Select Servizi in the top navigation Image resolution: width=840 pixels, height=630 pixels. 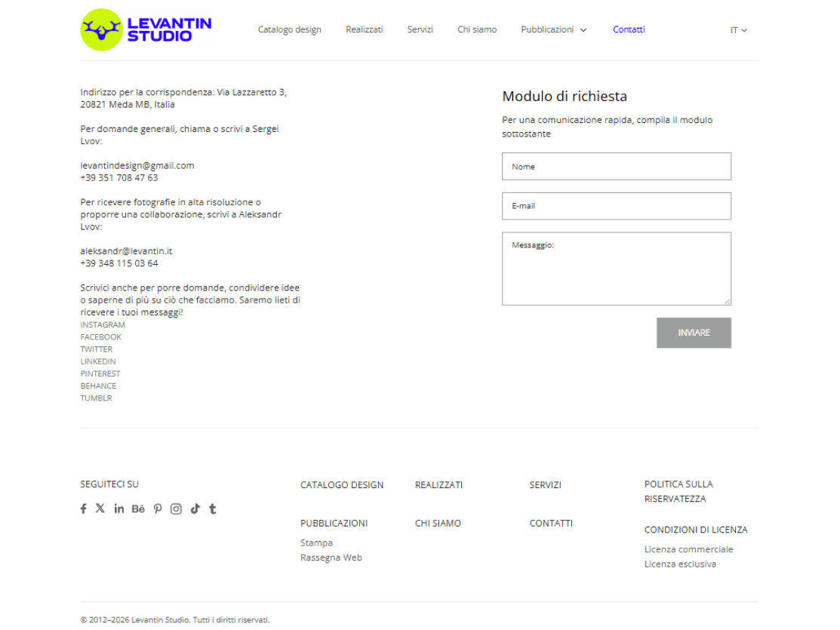[420, 29]
